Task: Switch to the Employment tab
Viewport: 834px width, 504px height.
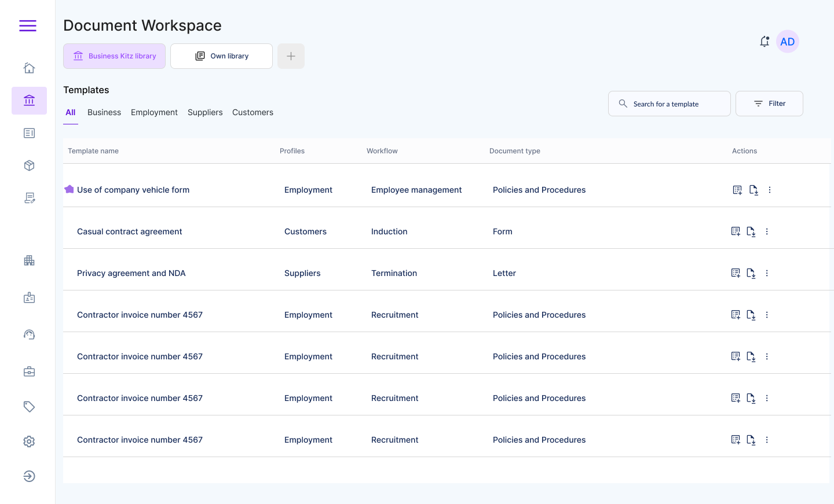Action: (x=154, y=112)
